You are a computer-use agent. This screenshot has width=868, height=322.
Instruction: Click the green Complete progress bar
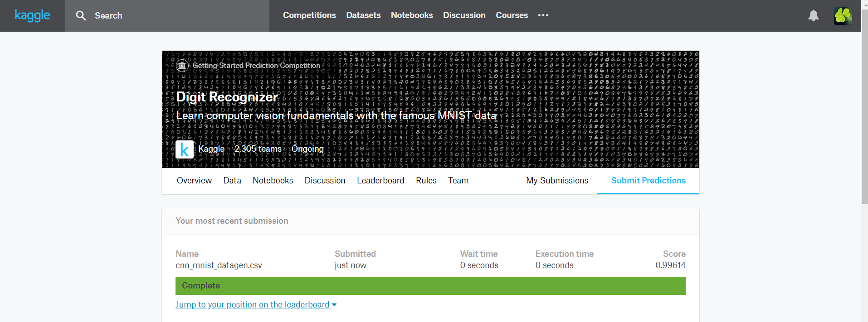pos(430,286)
